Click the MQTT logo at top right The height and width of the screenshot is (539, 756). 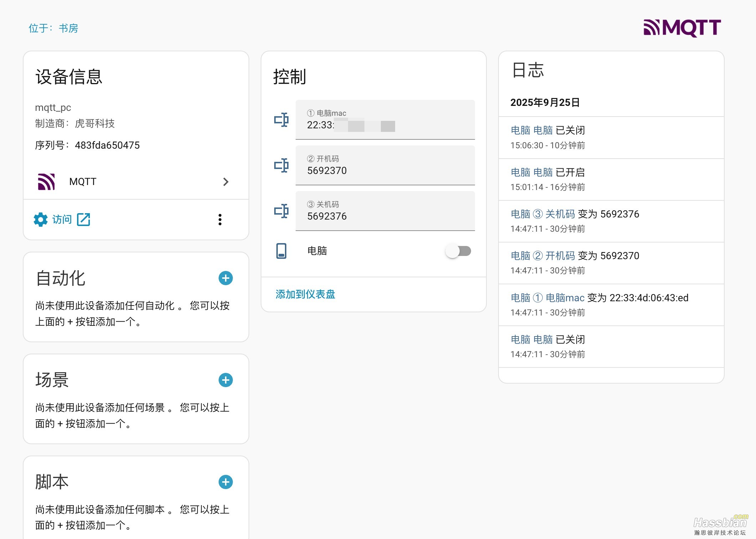(x=682, y=28)
